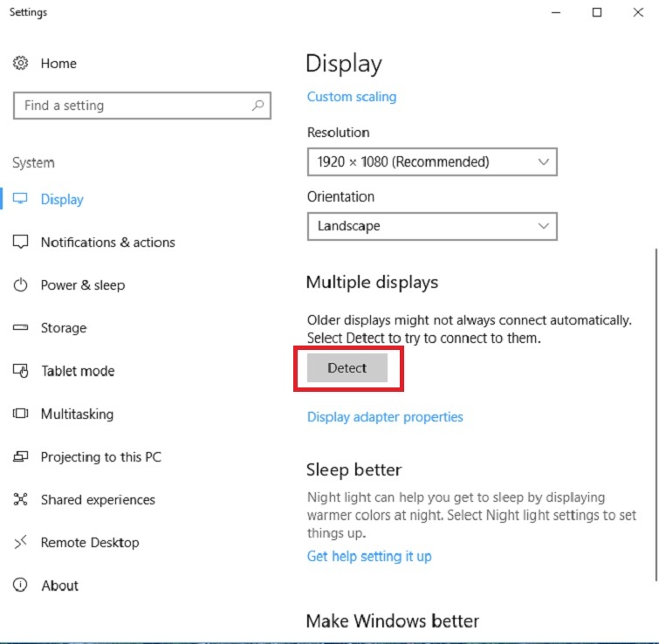659x644 pixels.
Task: Open the Custom scaling link
Action: (351, 97)
